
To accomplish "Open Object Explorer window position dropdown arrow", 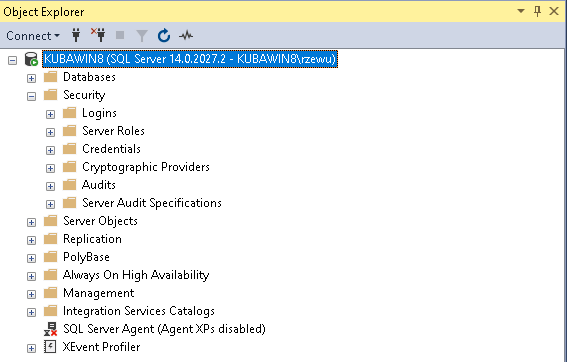I will pyautogui.click(x=521, y=11).
